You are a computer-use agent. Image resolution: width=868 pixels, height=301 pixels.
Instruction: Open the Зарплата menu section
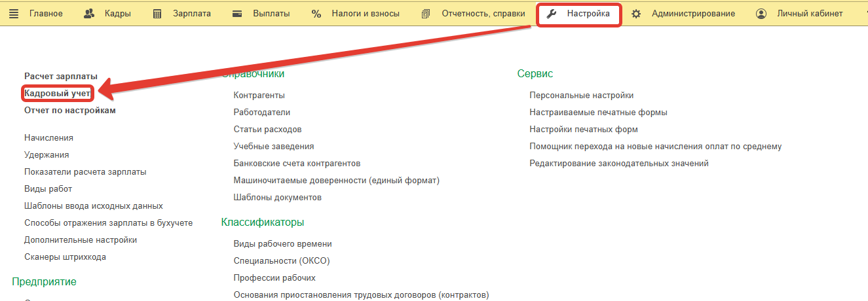(192, 14)
